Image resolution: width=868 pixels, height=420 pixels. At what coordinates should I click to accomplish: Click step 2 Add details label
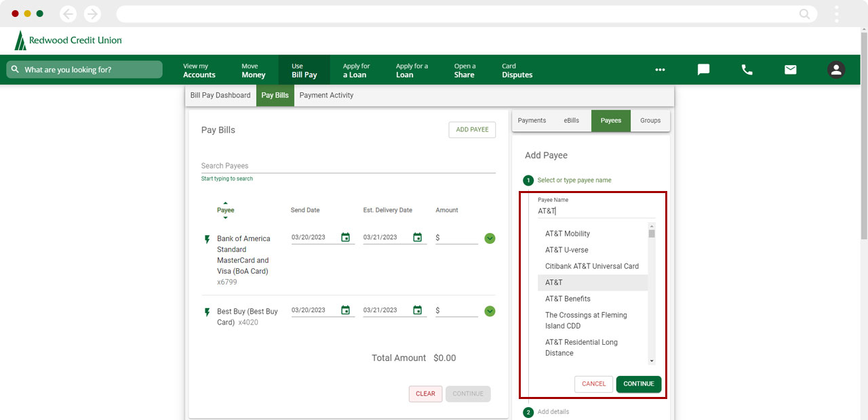tap(553, 412)
